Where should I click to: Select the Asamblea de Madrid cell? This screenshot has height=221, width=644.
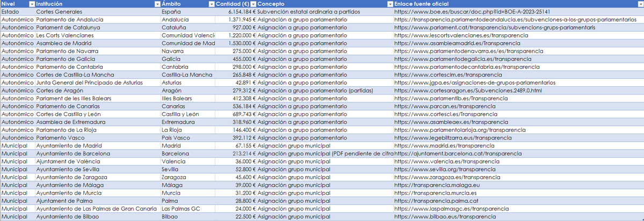98,43
